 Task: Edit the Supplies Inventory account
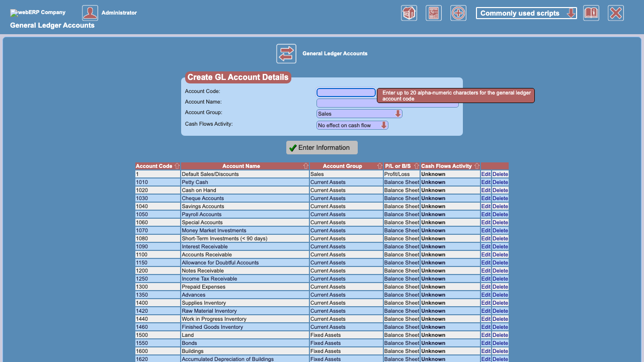tap(486, 303)
